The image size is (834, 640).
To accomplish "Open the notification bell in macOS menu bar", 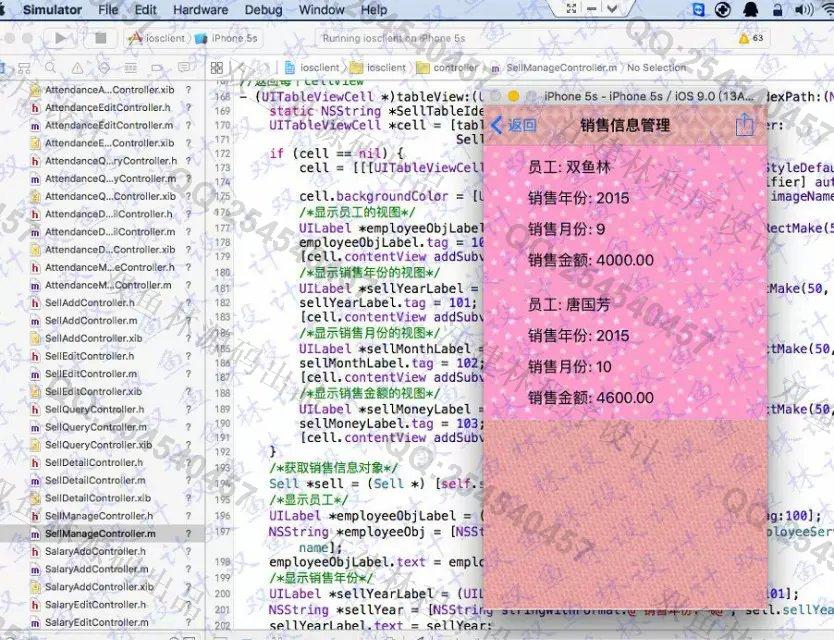I will click(750, 10).
